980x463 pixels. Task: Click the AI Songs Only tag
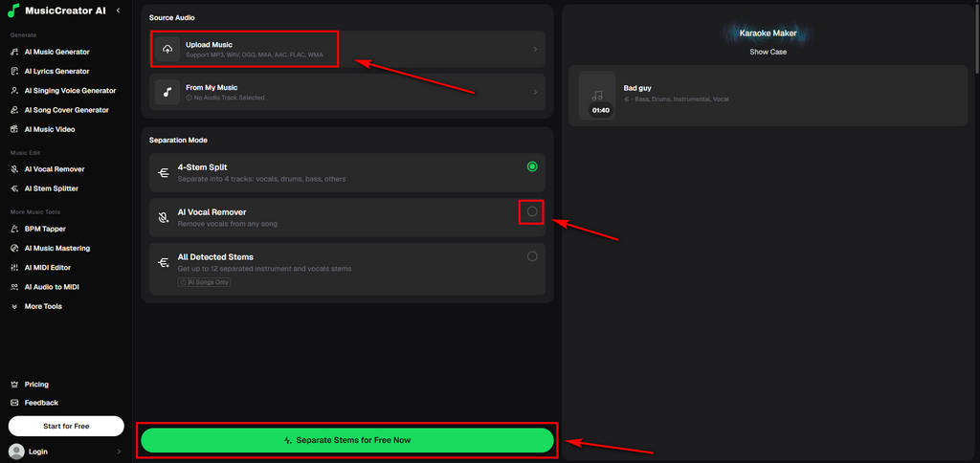coord(205,282)
